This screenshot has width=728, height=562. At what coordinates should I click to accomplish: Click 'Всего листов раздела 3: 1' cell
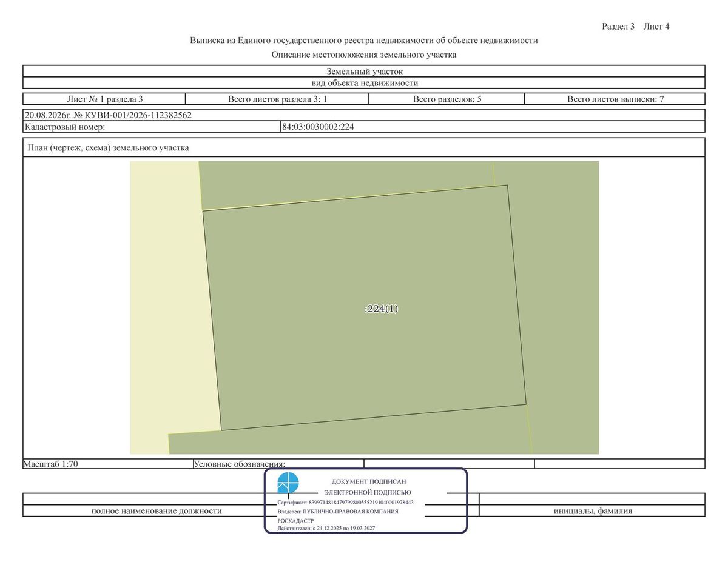(x=277, y=99)
